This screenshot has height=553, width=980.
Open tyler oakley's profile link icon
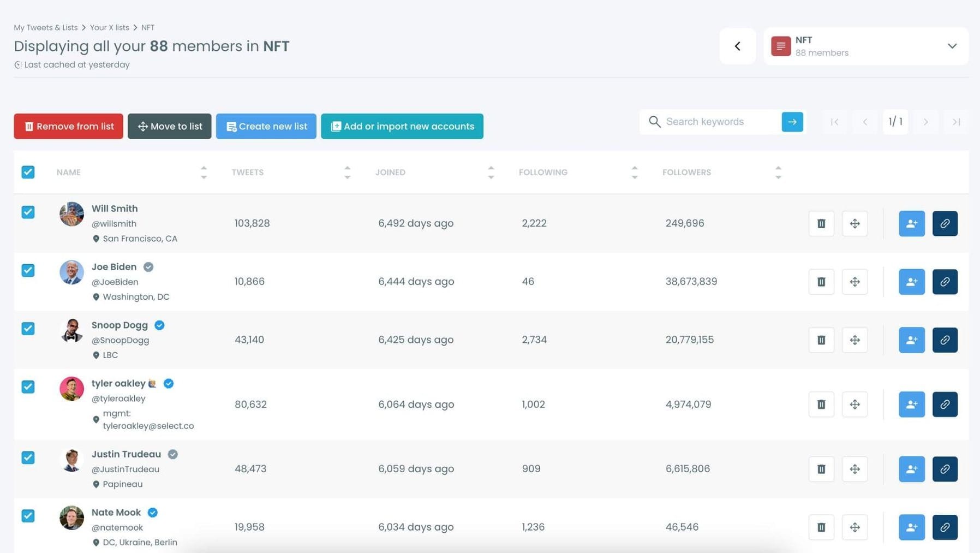[x=945, y=405]
